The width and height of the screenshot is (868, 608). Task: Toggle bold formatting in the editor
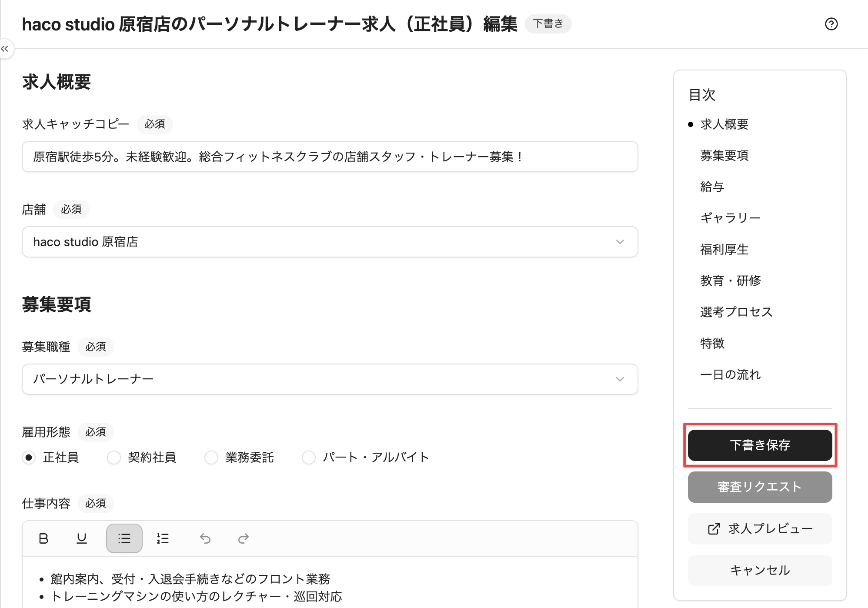click(43, 538)
